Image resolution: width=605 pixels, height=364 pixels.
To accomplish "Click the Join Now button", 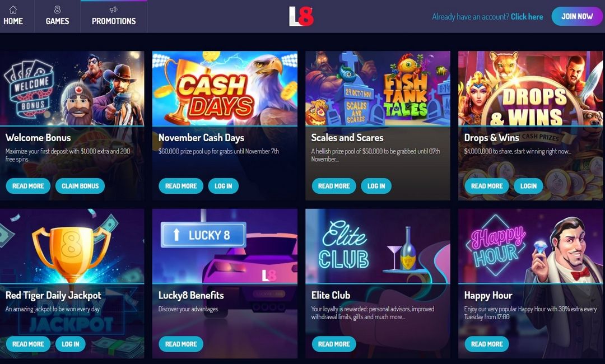I will (577, 16).
